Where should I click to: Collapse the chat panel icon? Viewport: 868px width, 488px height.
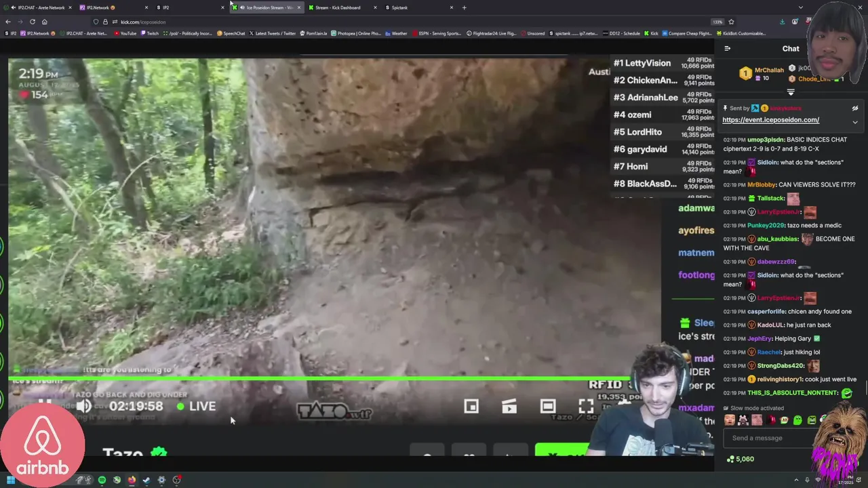pos(727,48)
